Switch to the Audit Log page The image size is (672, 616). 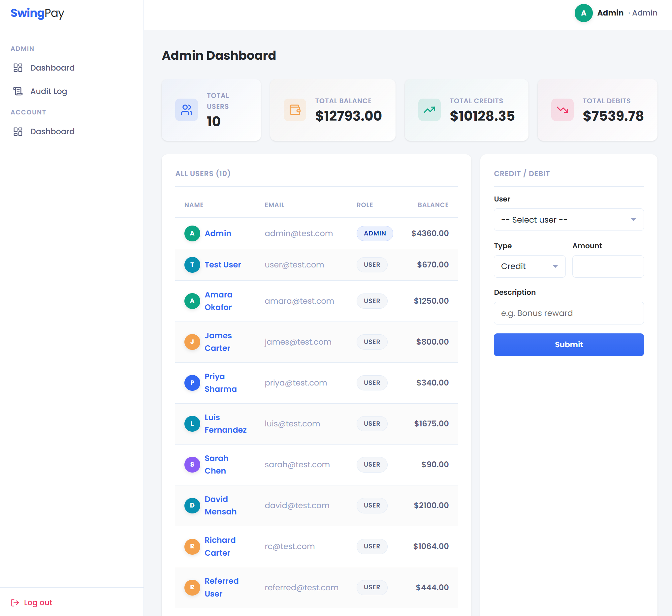coord(48,91)
